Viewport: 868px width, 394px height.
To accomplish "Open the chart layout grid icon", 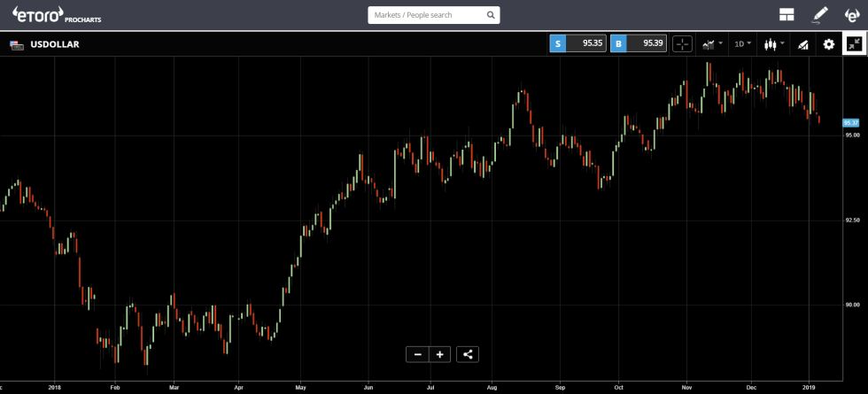I will [x=786, y=15].
